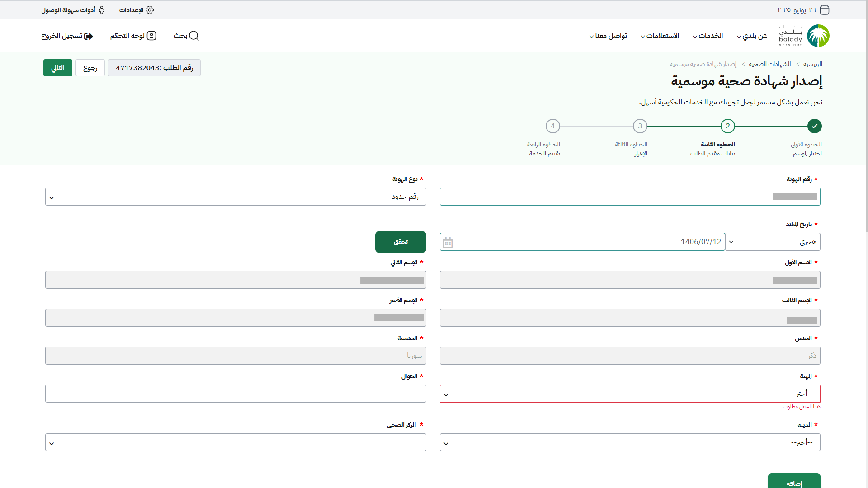Open the profession dropdown (المهنة)
Screen dimensions: 868x488
coord(630,394)
